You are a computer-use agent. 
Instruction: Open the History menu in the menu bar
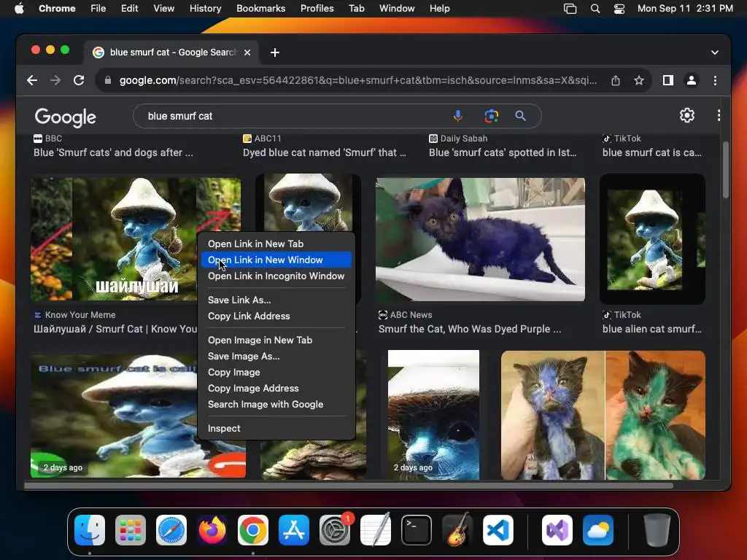pos(205,9)
